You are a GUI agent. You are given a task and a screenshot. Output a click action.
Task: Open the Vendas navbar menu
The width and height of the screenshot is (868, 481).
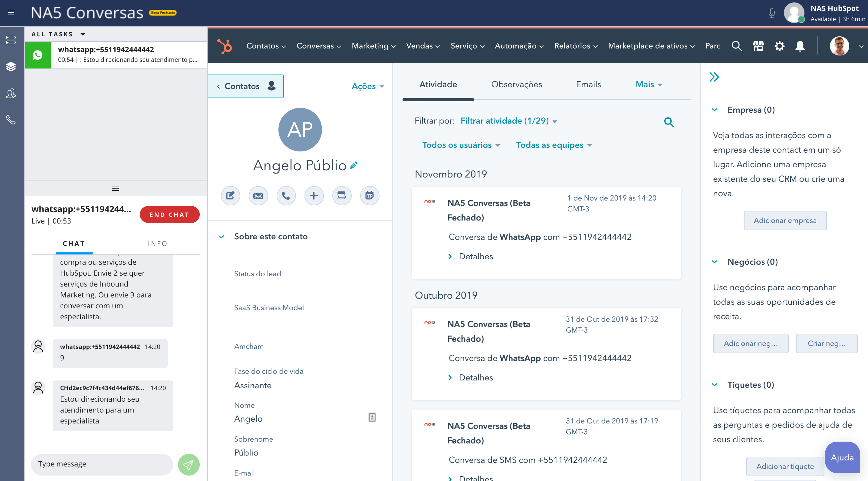423,46
